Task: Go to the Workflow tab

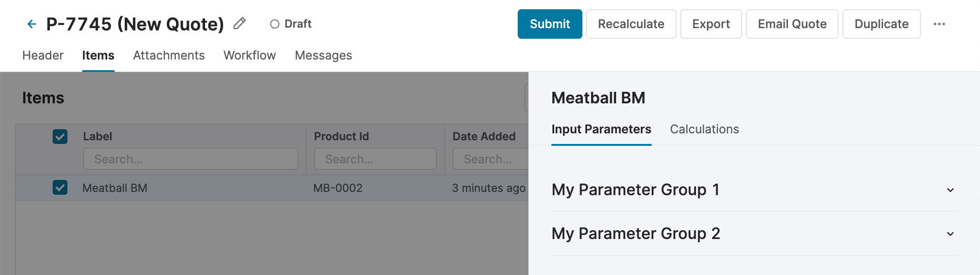Action: (249, 55)
